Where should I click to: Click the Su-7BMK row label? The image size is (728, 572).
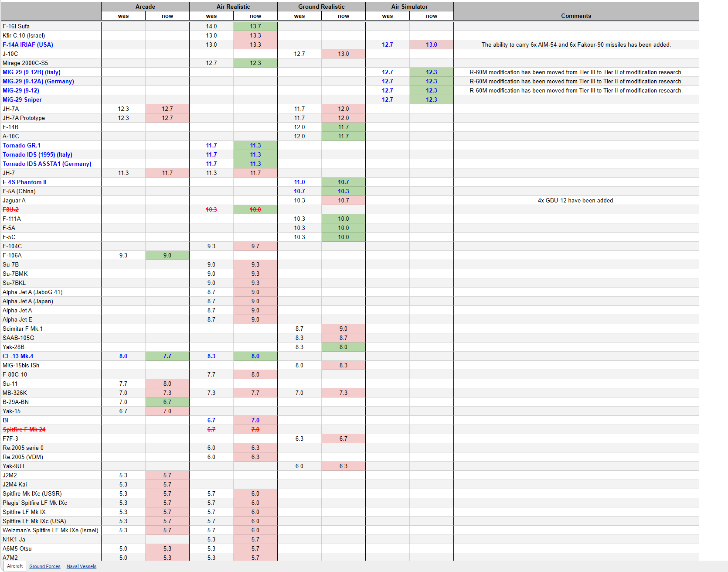(15, 274)
